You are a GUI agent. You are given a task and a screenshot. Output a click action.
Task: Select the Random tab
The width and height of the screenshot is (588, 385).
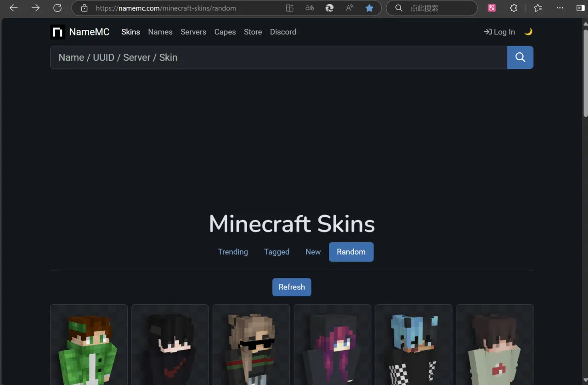(351, 252)
